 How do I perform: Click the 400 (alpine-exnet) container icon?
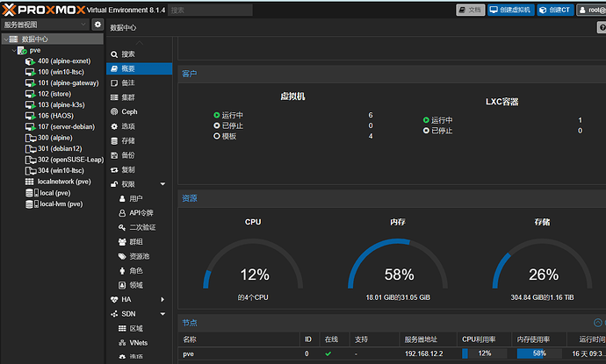coord(30,61)
